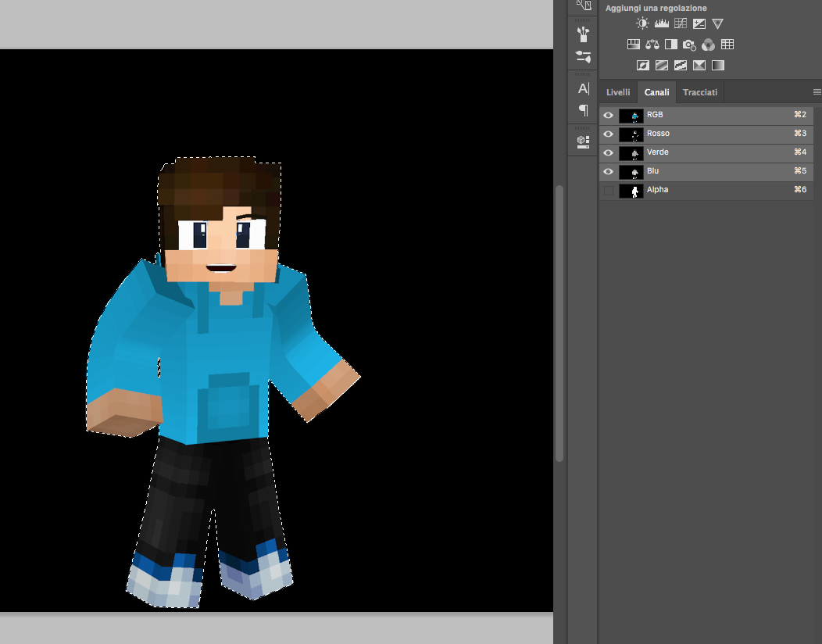Click the ⌘6 shortcut in Alpha row

tap(800, 189)
